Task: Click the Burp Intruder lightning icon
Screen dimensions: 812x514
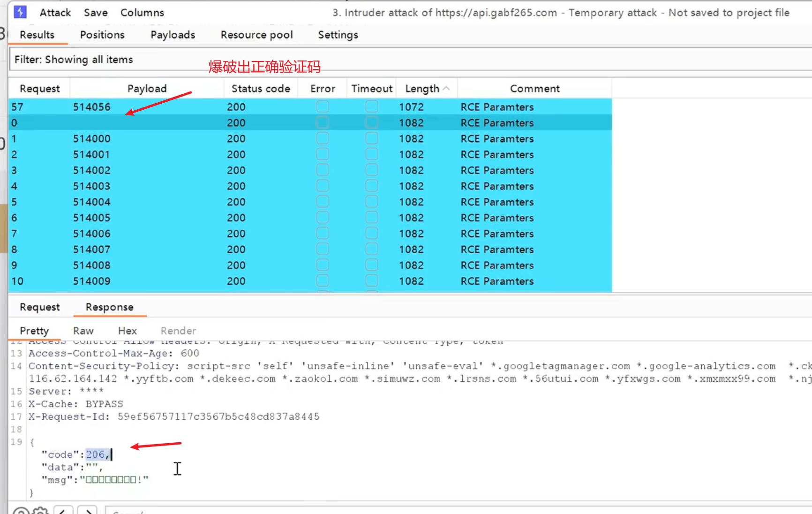Action: click(20, 12)
